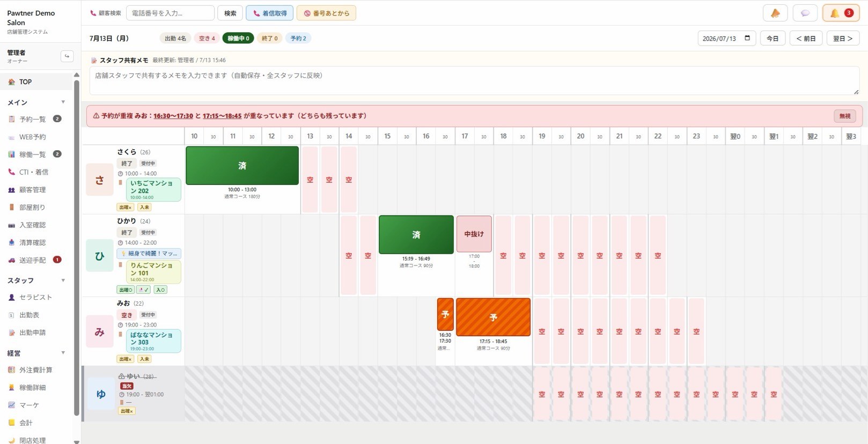
Task: Collapse the スタッフ sidebar section
Action: [63, 280]
